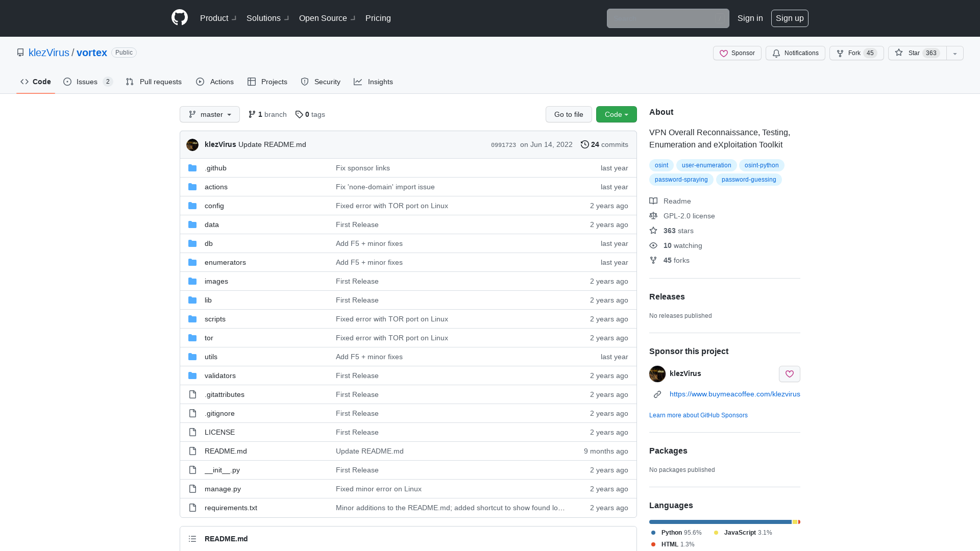Open the Insights tab
Screen dimensions: 980x551
pos(374,82)
